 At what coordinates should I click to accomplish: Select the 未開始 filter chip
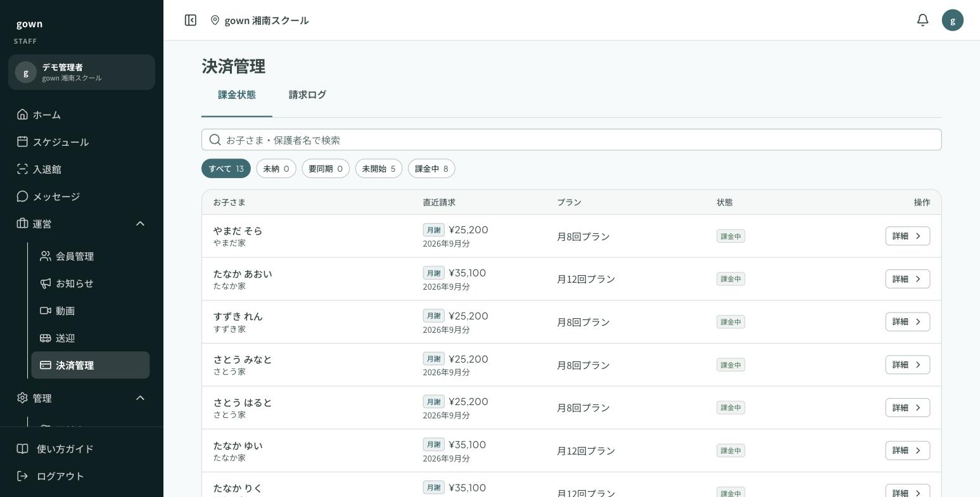point(379,169)
